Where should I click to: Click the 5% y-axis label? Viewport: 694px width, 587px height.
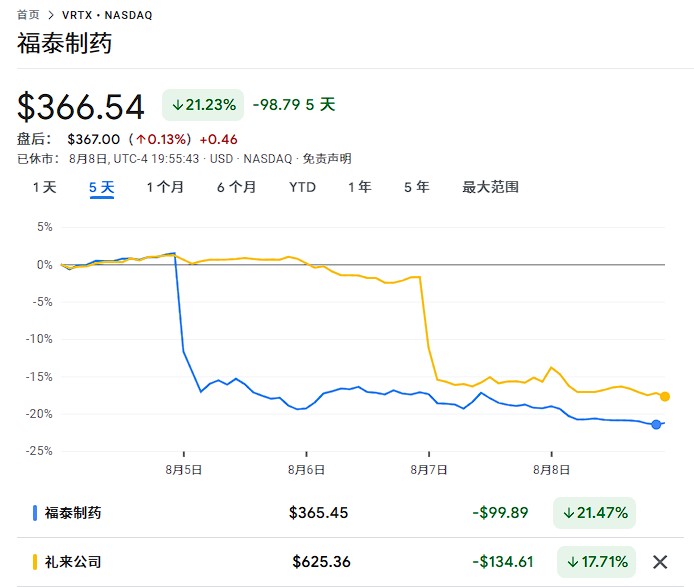45,227
